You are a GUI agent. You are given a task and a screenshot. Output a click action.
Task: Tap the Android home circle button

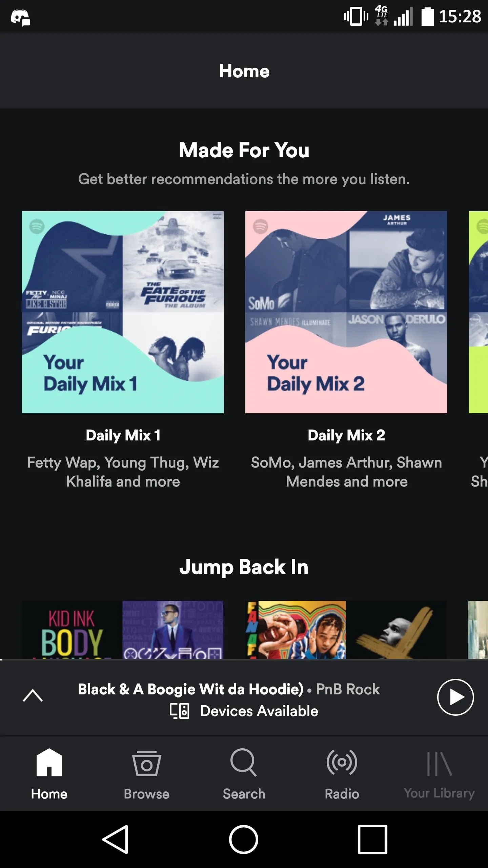(244, 839)
